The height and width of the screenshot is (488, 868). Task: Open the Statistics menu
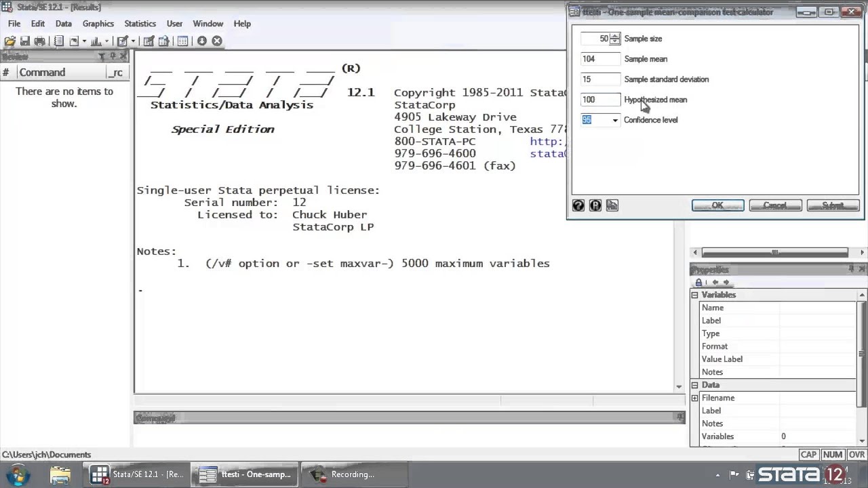(140, 24)
